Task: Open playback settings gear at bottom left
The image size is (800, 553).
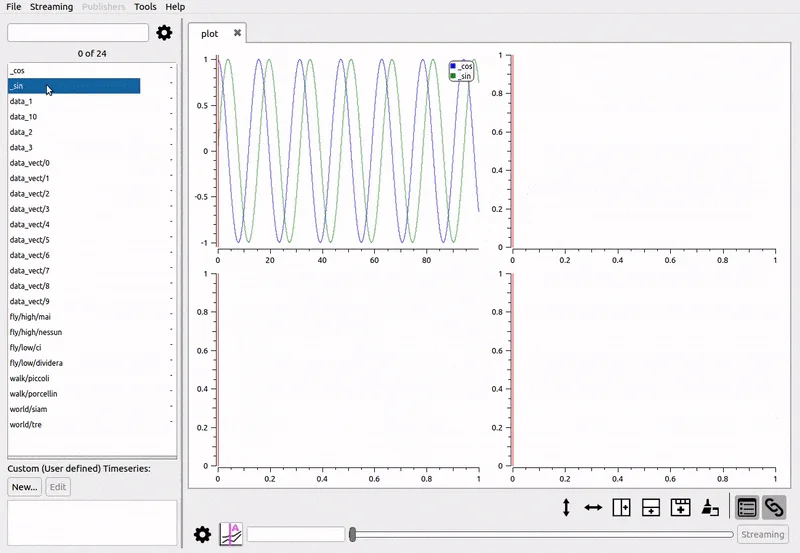Action: tap(202, 534)
